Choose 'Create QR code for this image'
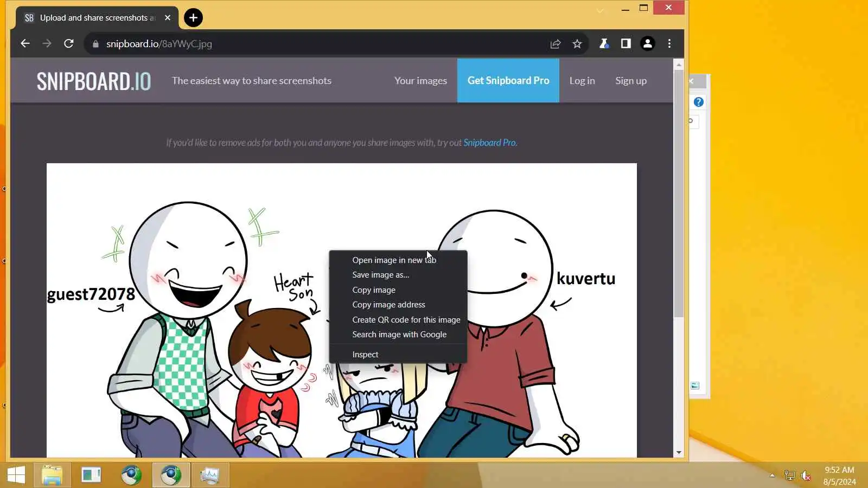The width and height of the screenshot is (868, 488). [x=398, y=320]
